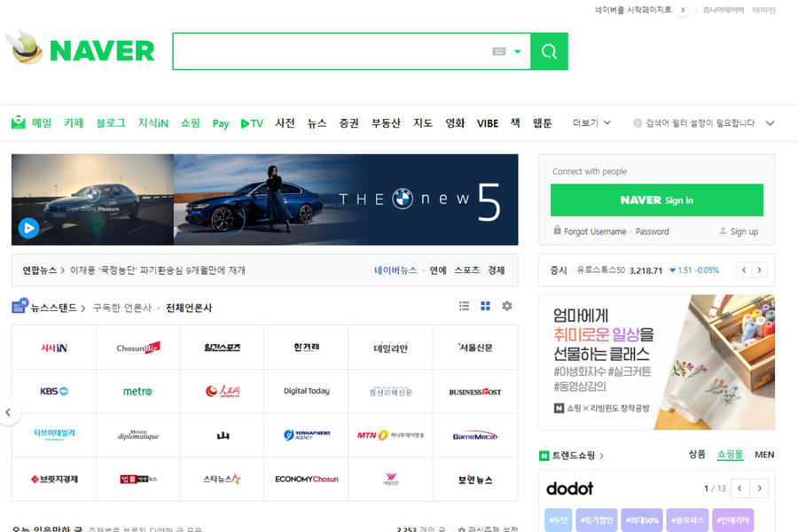Open the on-screen keyboard icon in search box
Viewport: 798px width, 532px height.
499,51
